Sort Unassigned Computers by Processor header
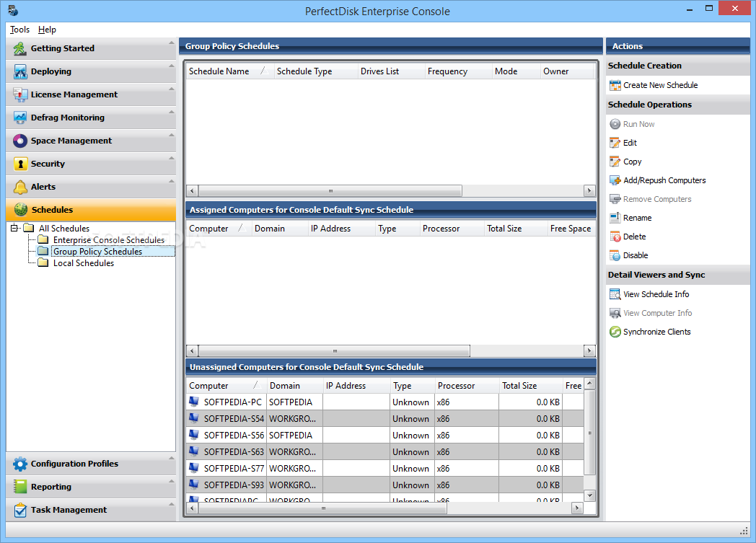The image size is (756, 543). click(466, 386)
